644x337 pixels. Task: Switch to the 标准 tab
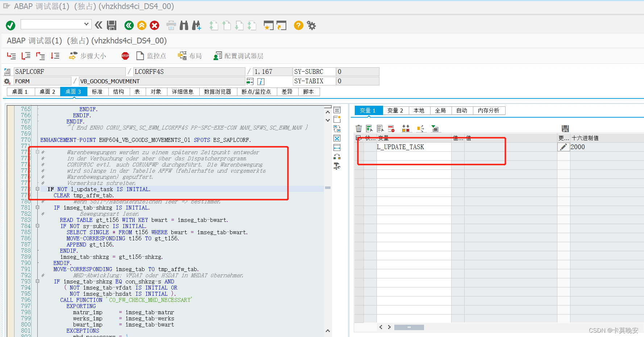pyautogui.click(x=97, y=92)
